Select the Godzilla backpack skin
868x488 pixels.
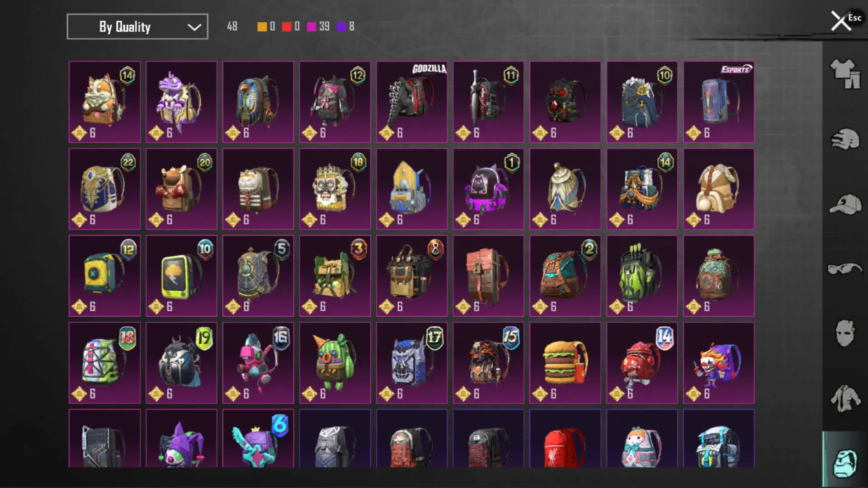tap(412, 102)
